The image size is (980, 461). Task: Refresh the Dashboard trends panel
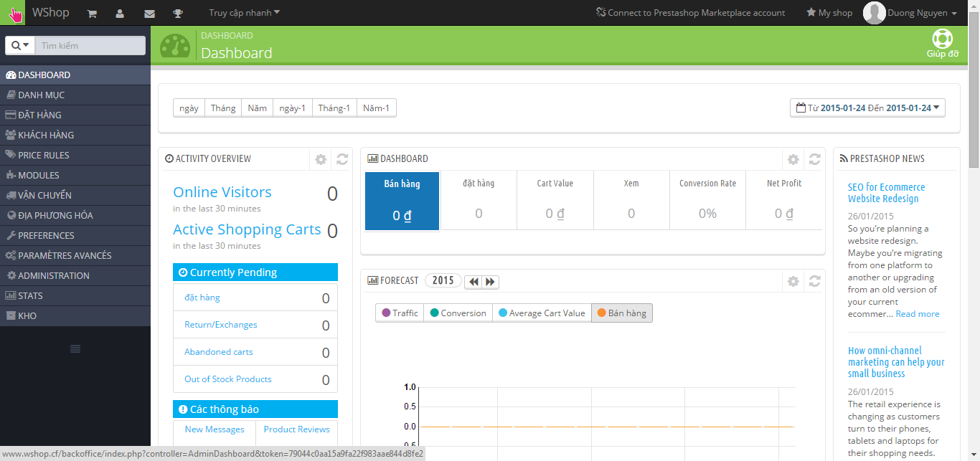tap(814, 159)
